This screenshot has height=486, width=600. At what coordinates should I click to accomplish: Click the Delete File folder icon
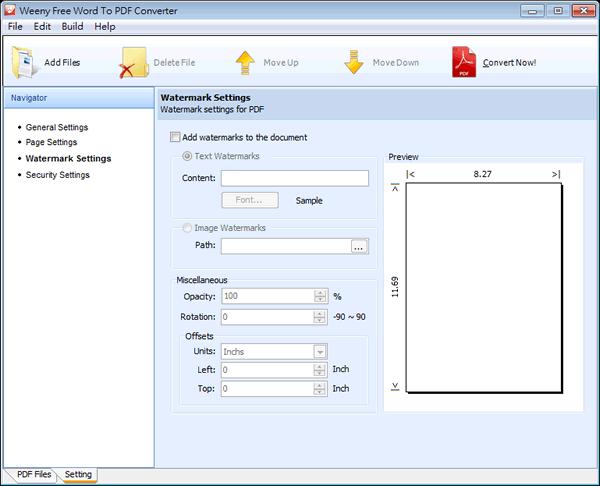tap(134, 63)
